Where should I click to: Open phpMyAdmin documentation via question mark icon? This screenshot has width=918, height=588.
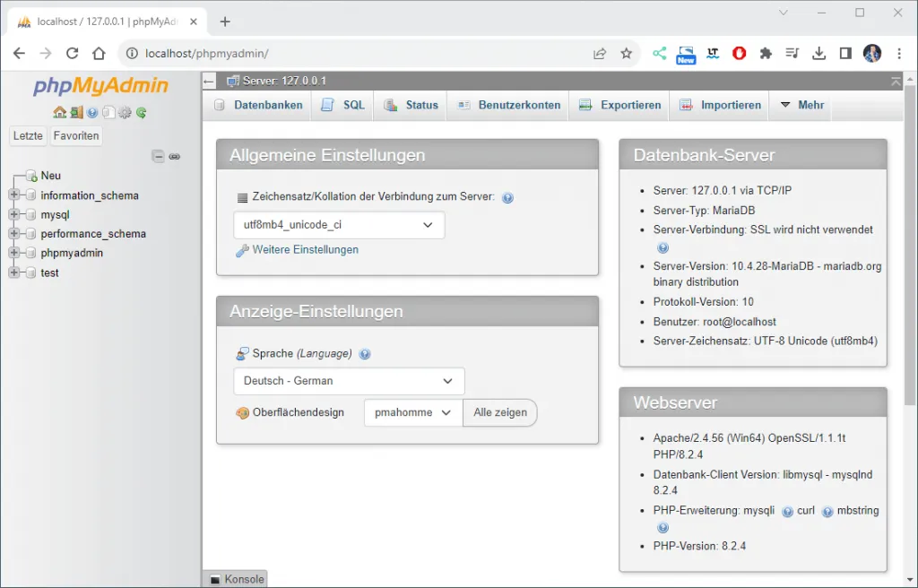[91, 113]
